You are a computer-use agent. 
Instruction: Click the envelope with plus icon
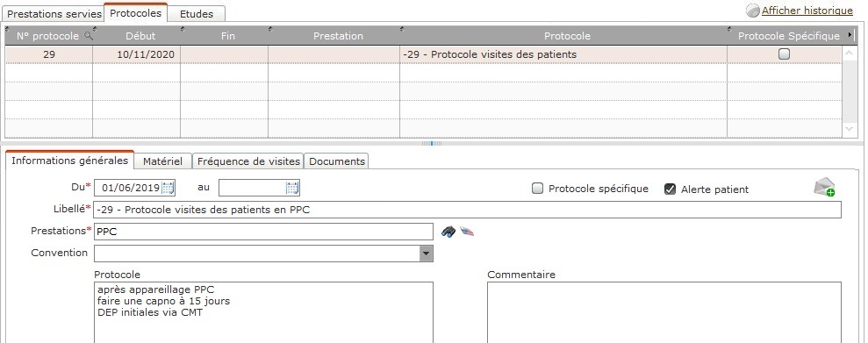click(824, 187)
